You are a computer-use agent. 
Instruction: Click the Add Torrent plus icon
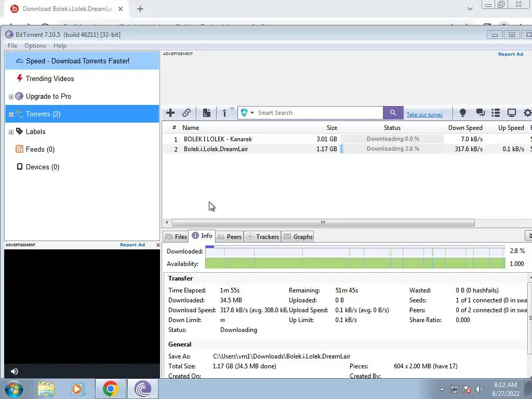(x=170, y=113)
